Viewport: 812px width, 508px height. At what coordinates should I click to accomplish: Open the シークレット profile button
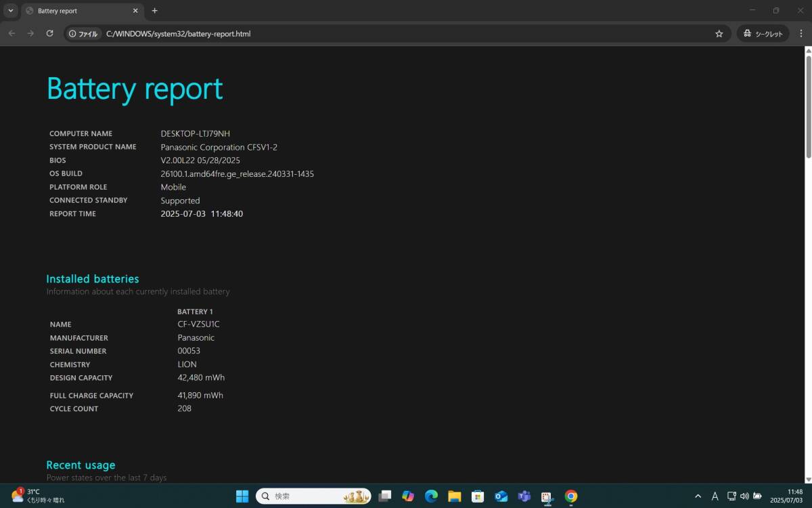pyautogui.click(x=763, y=33)
